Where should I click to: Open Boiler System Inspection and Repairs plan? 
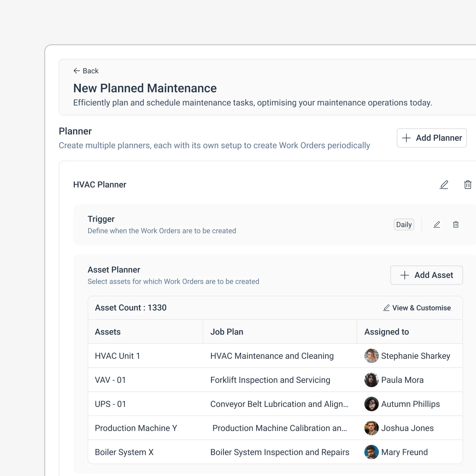point(280,452)
